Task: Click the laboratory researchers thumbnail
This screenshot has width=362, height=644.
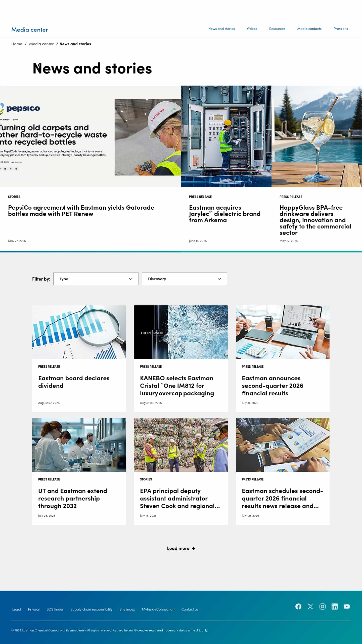Action: 79,445
